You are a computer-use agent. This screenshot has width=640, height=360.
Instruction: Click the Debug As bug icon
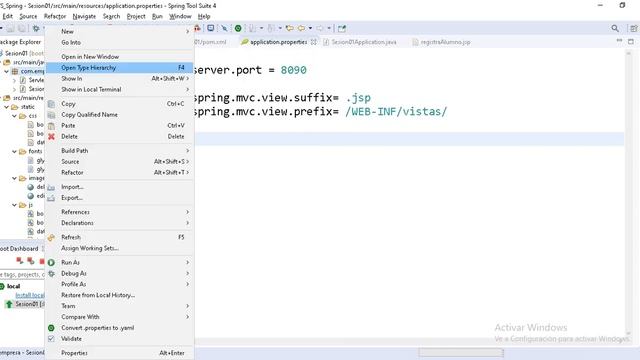[51, 273]
